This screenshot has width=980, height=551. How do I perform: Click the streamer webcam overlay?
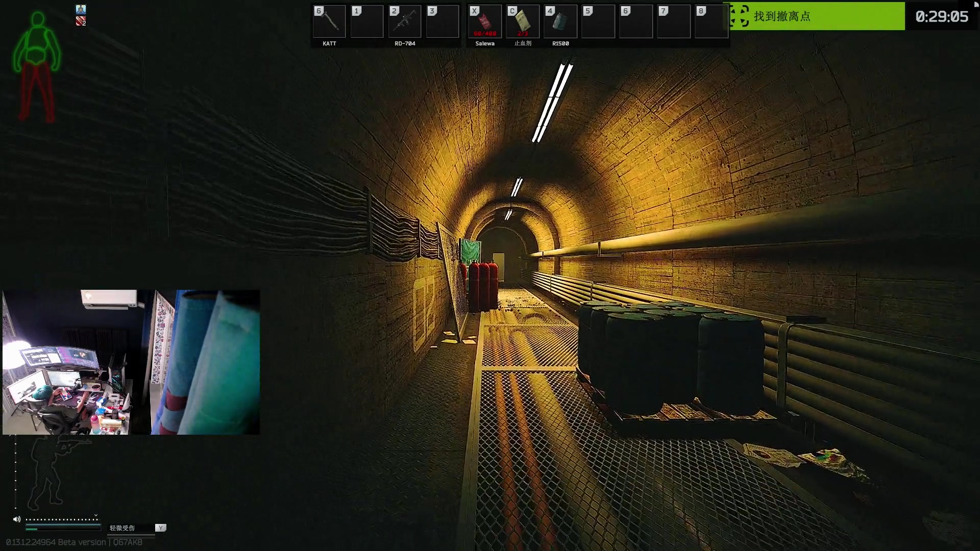point(131,362)
